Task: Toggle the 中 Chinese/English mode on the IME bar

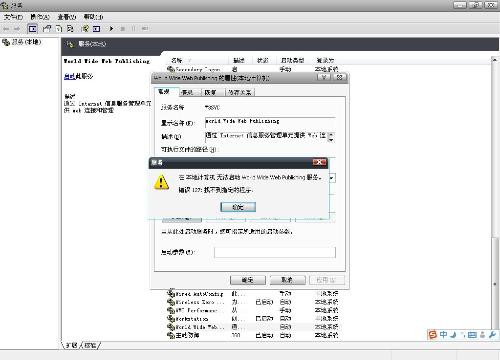Action: click(x=443, y=334)
